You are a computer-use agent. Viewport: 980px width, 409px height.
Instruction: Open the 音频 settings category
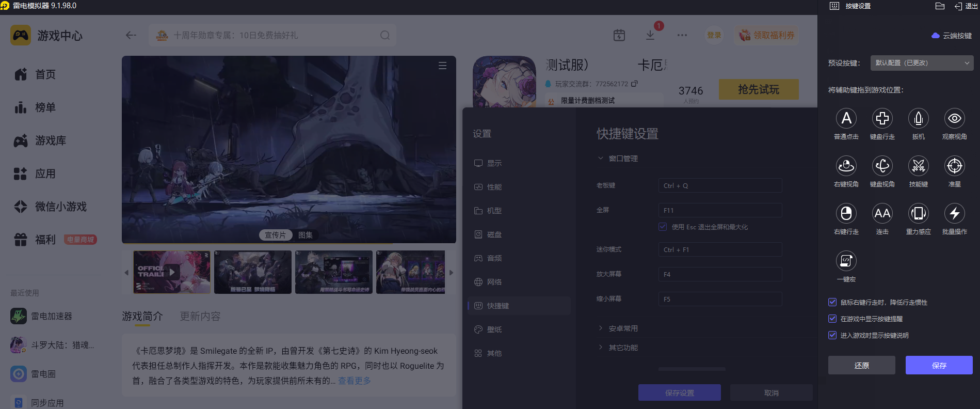pyautogui.click(x=519, y=258)
